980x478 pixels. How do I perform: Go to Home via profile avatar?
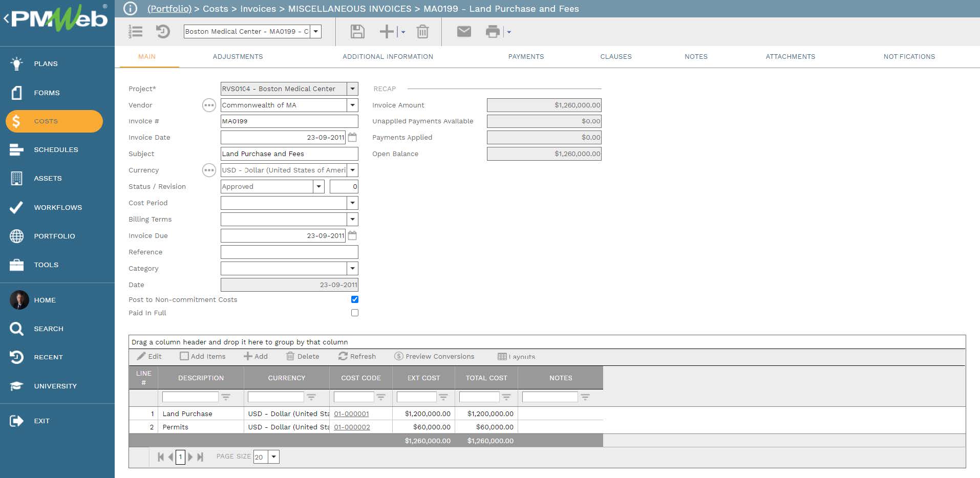(x=19, y=300)
